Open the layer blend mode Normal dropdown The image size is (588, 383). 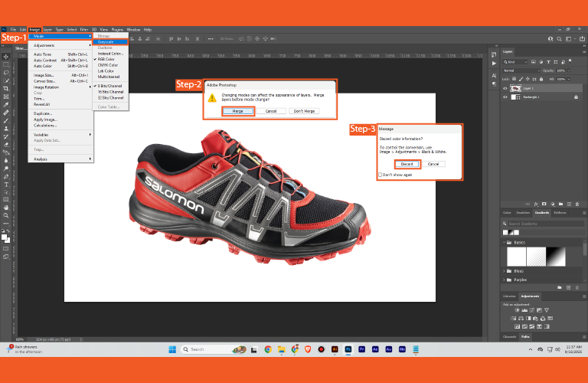point(521,70)
